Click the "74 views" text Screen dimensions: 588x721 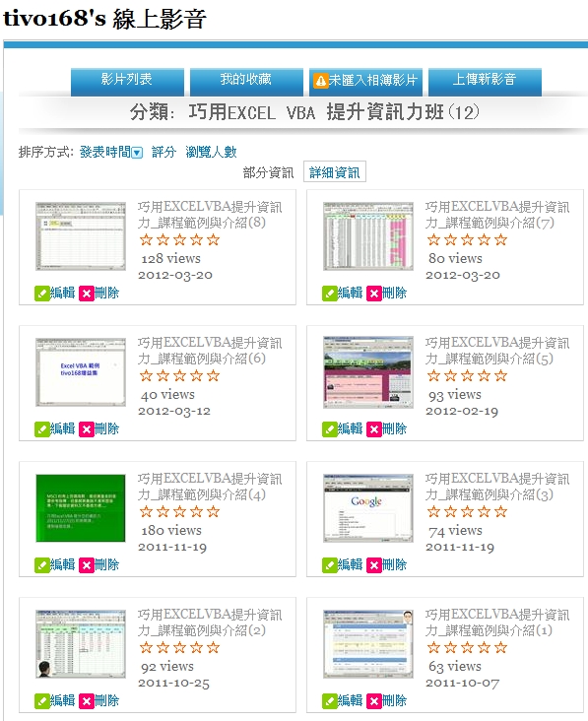(x=456, y=531)
